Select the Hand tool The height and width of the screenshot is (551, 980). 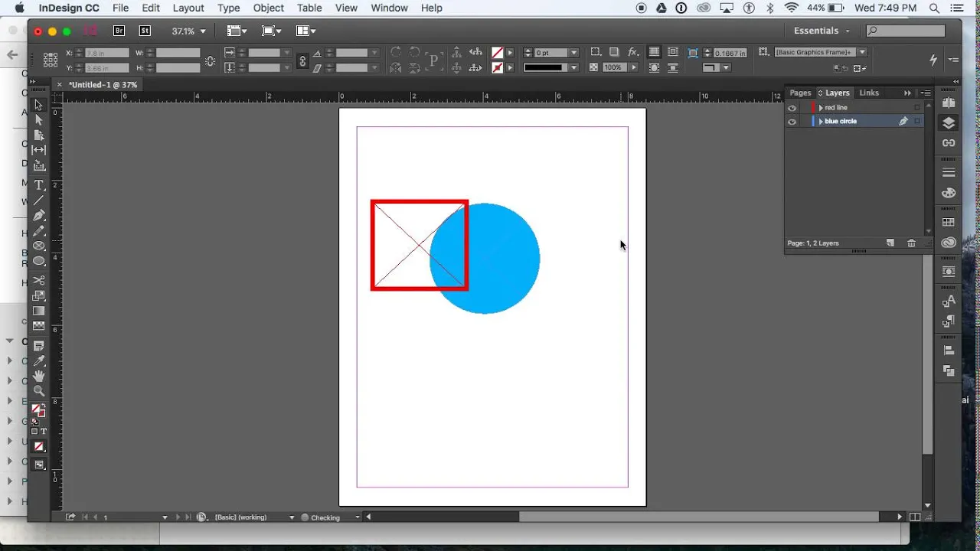(x=38, y=376)
